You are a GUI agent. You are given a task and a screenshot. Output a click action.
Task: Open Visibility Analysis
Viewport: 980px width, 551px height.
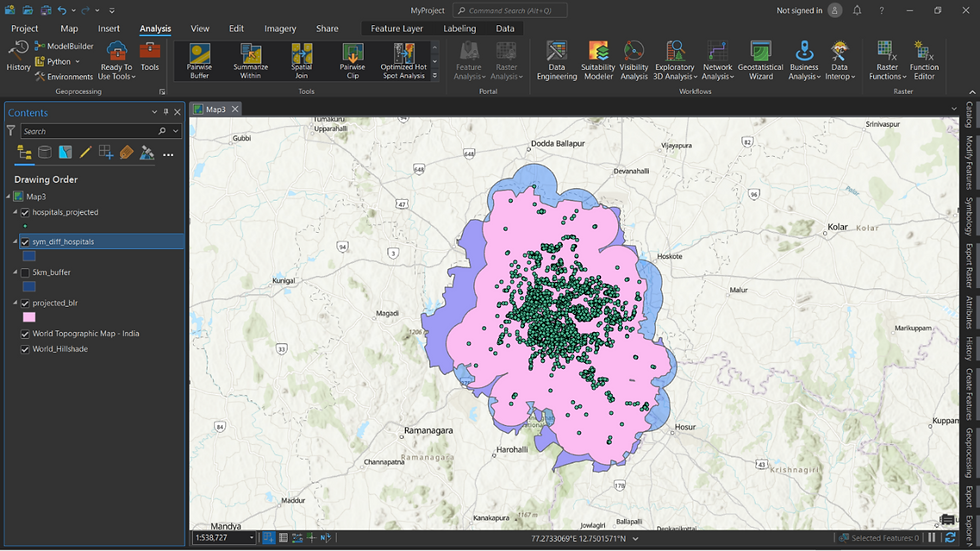coord(634,61)
